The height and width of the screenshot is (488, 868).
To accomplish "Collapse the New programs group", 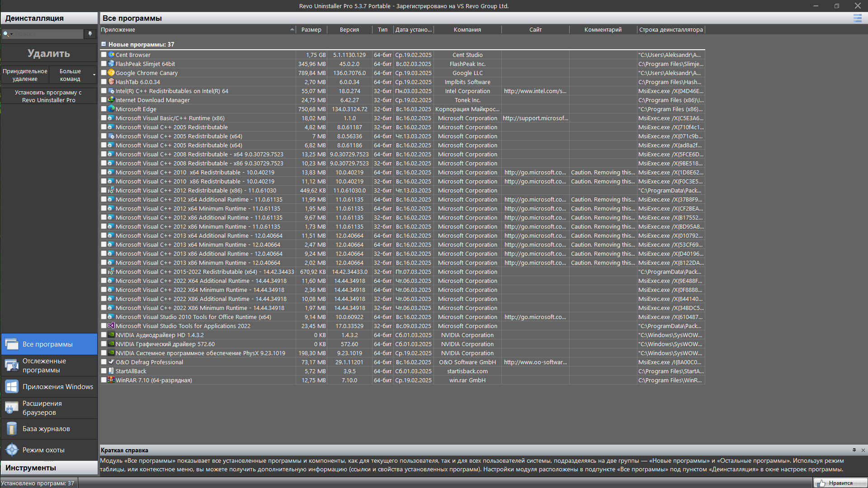I will (x=104, y=44).
